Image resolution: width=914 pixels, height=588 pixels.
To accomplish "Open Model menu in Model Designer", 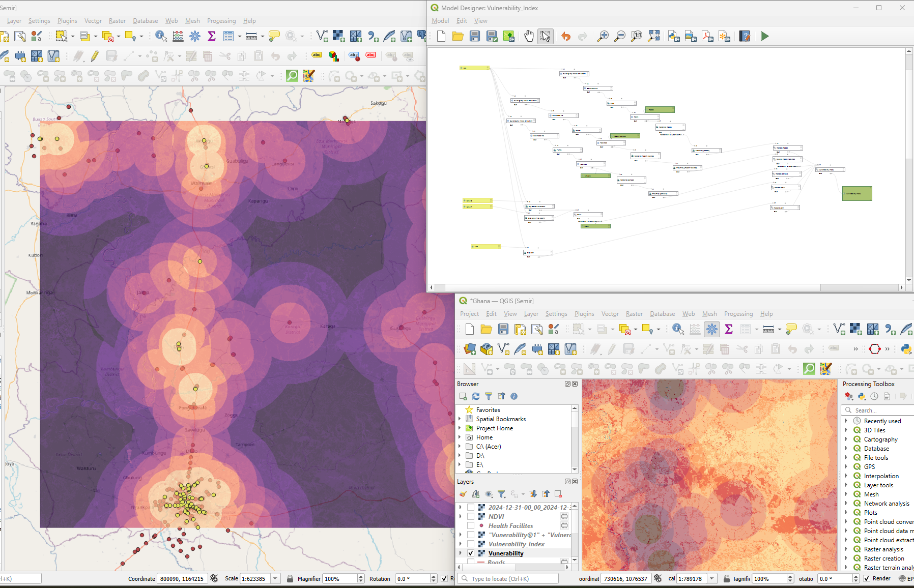I will pyautogui.click(x=440, y=21).
